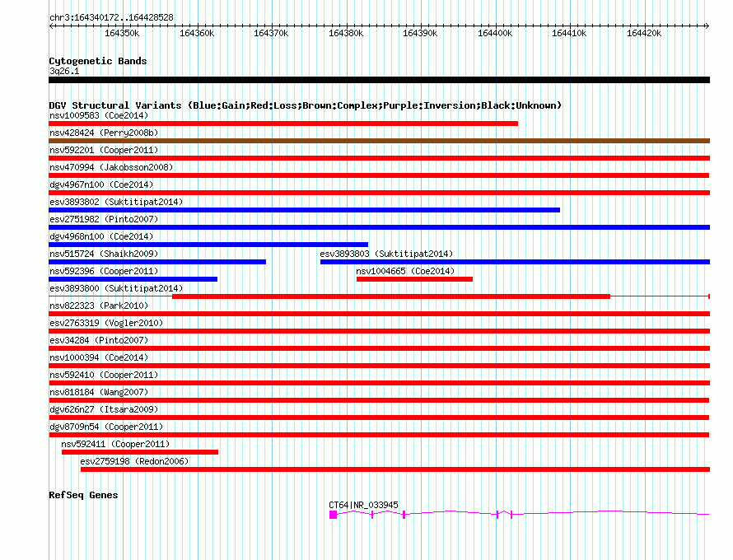Click the 164390k ruler tick label
Screen dimensions: 733x560
coord(420,33)
